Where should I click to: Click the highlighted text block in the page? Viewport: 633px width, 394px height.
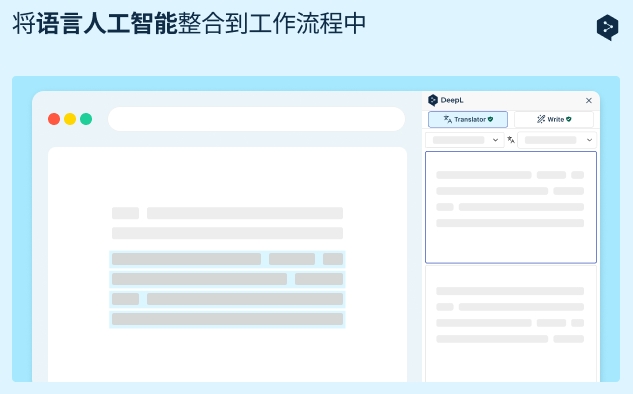click(x=227, y=289)
